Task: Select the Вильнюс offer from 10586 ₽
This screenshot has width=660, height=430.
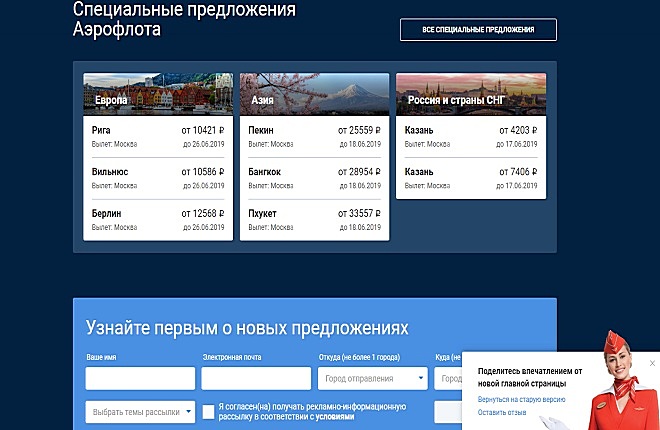Action: (158, 178)
